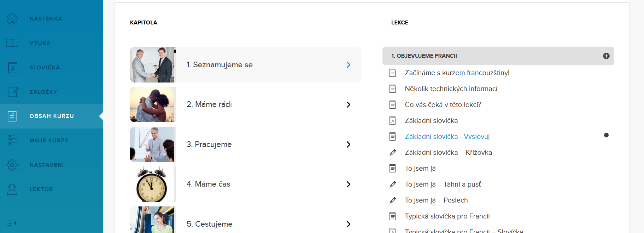Open lesson Několik technických informací
Screen dimensions: 644x233
[x=451, y=89]
